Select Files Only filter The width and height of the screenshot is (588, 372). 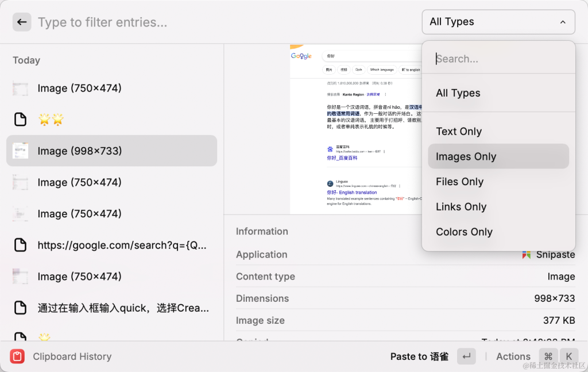click(x=498, y=181)
